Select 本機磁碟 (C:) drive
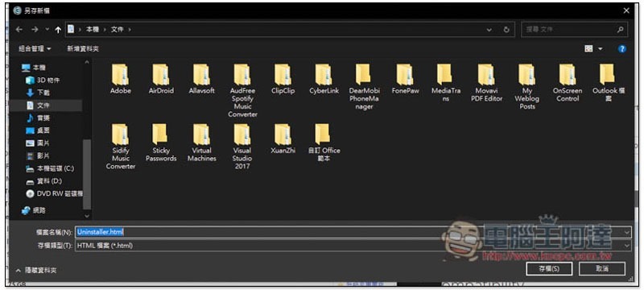Screen dimensions: 644x290 point(50,168)
